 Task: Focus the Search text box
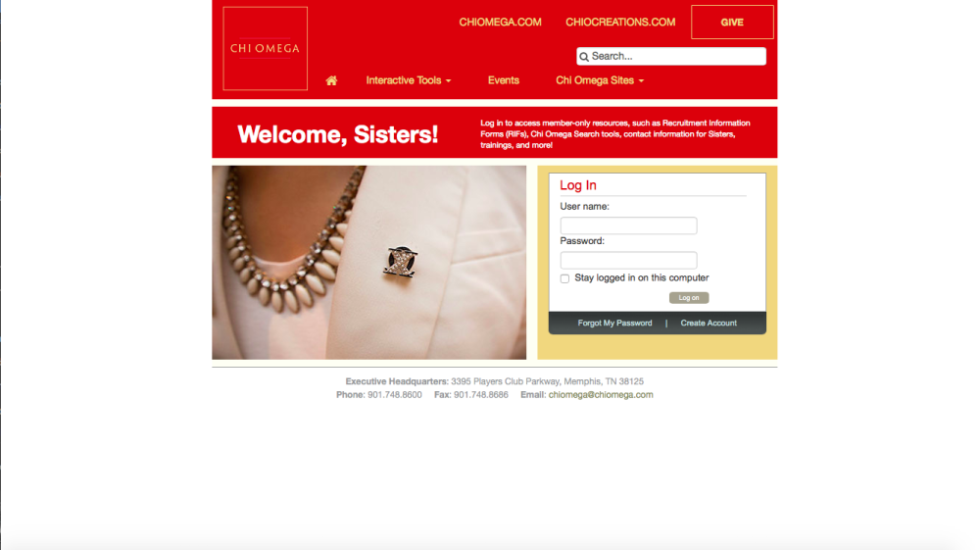coord(670,56)
